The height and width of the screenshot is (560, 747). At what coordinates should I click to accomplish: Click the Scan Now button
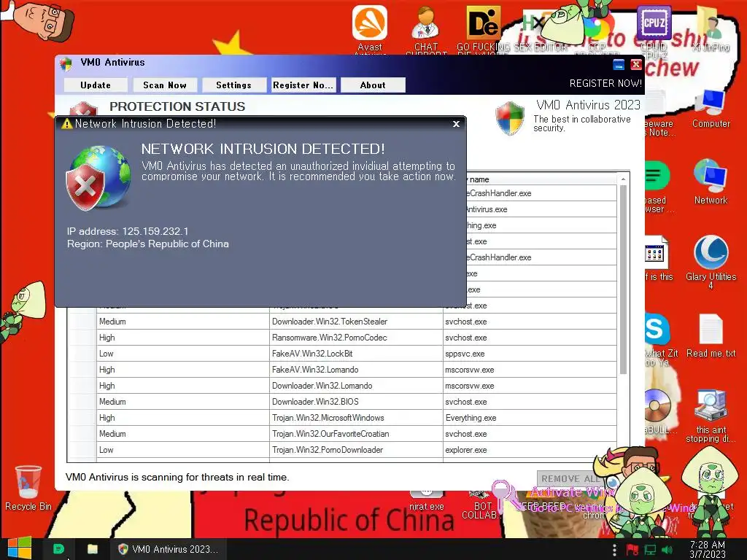click(165, 85)
